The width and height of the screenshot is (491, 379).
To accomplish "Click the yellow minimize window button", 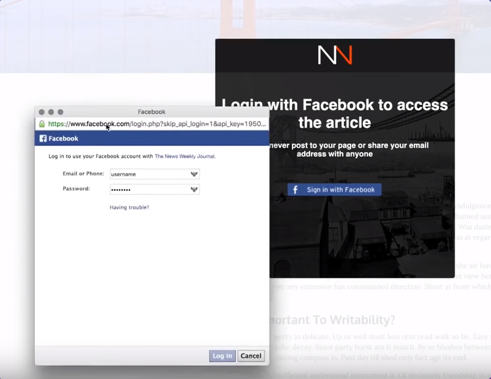I will point(51,112).
